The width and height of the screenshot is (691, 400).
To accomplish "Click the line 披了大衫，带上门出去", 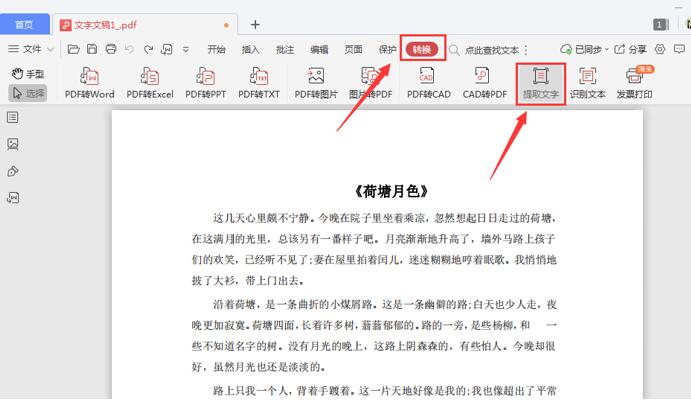I will point(248,281).
